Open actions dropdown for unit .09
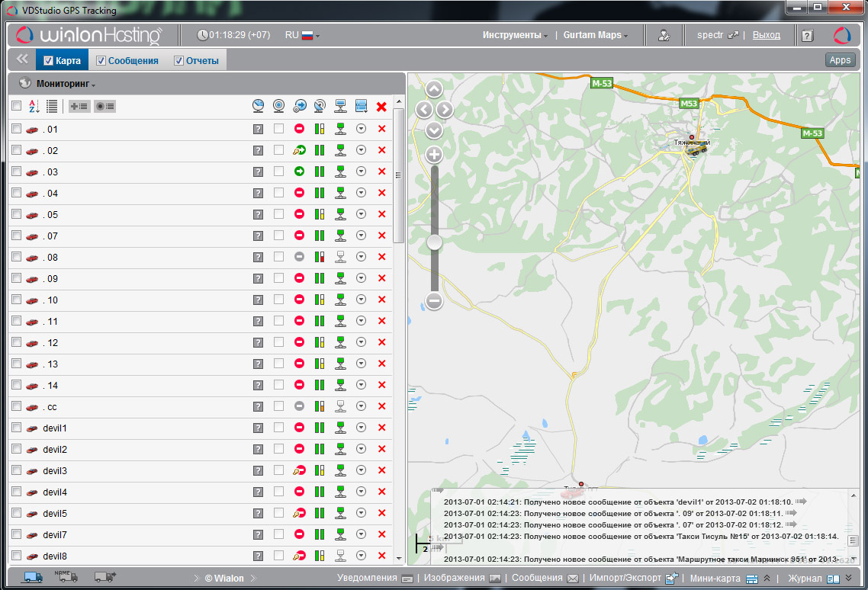The width and height of the screenshot is (868, 590). pos(361,277)
